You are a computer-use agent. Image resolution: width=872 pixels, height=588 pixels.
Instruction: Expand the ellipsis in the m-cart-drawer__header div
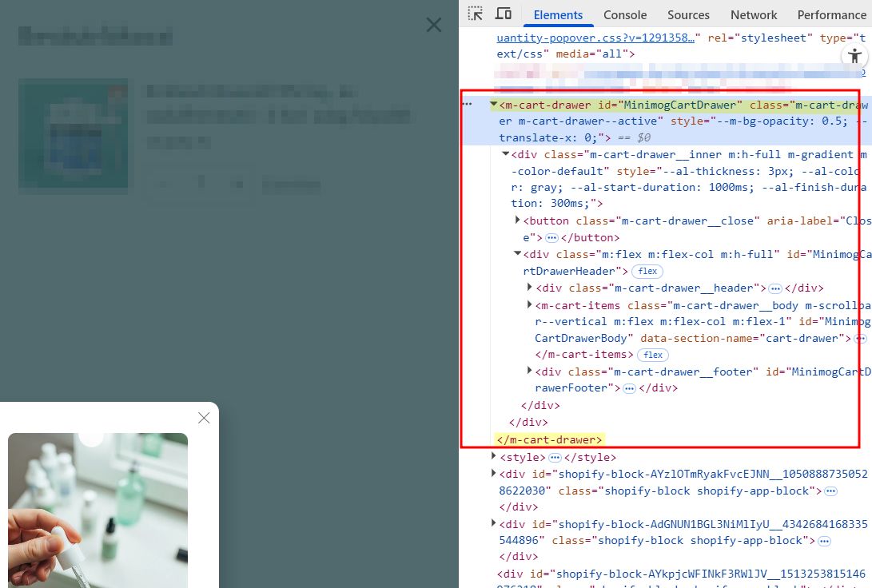click(x=774, y=288)
